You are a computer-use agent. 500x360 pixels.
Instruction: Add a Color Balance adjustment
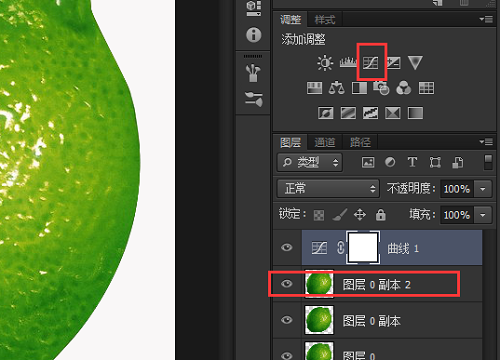coord(337,88)
